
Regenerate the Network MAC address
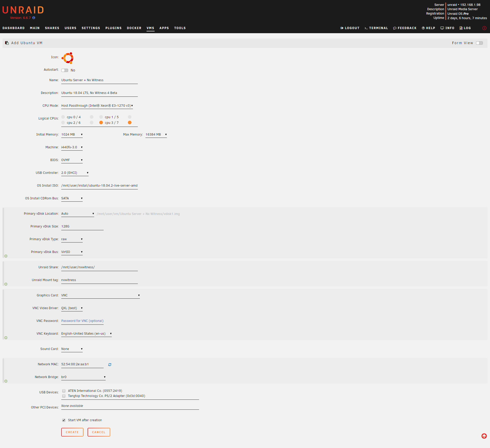click(110, 365)
